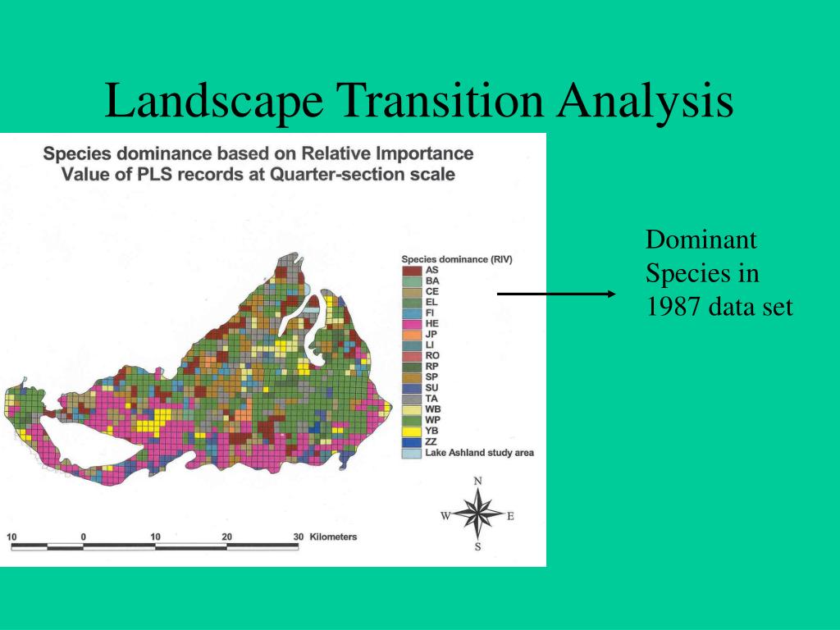This screenshot has width=840, height=630.
Task: Click the Lake Ashland study area swatch
Action: 412,453
